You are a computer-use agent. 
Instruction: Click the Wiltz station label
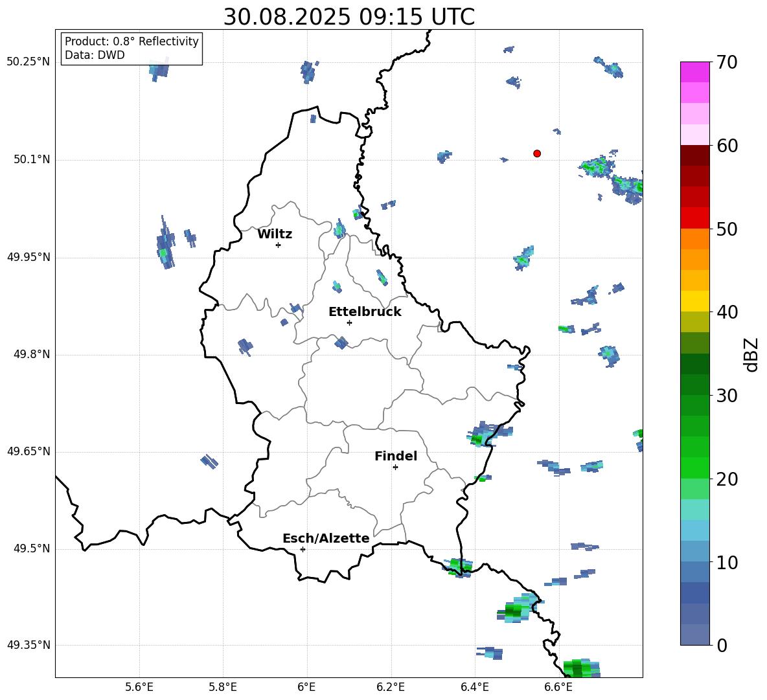click(x=275, y=234)
